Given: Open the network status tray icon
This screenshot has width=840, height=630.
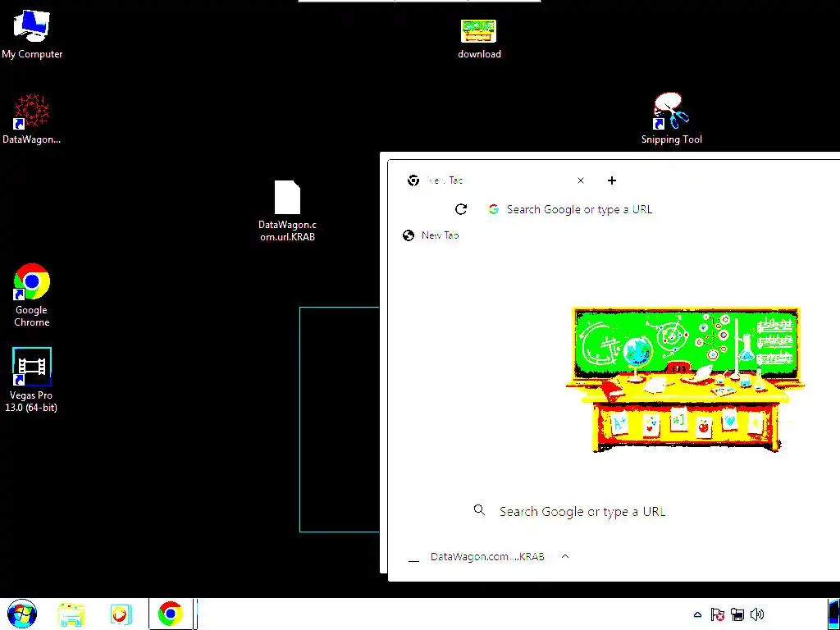Looking at the screenshot, I should 737,614.
